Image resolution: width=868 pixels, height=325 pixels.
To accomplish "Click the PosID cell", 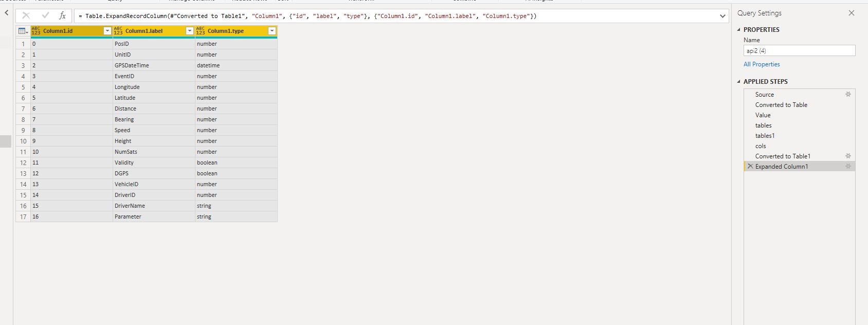I will pyautogui.click(x=154, y=44).
